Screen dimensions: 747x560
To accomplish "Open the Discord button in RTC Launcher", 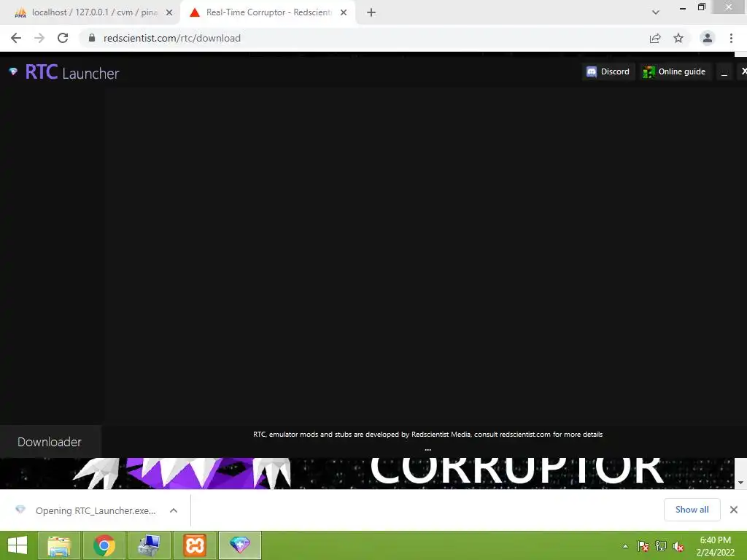I will 608,71.
